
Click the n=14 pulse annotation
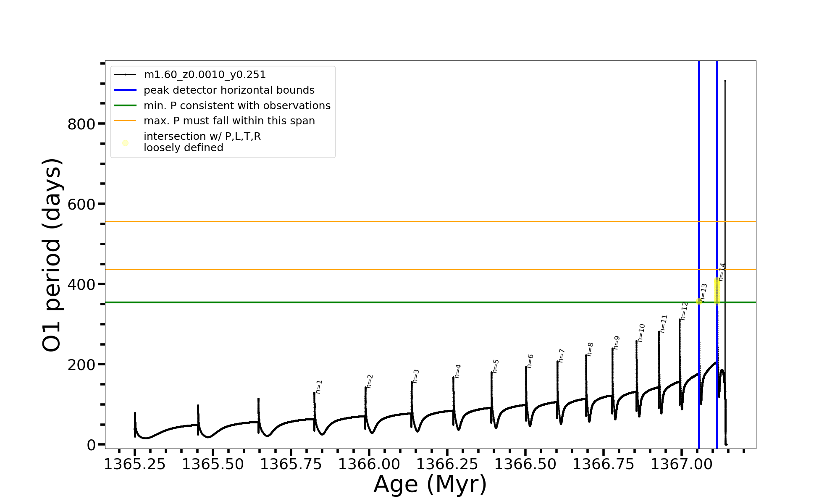722,272
